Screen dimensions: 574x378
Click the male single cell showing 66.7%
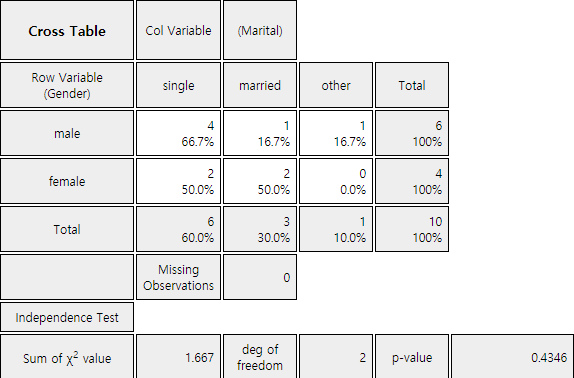(x=178, y=133)
